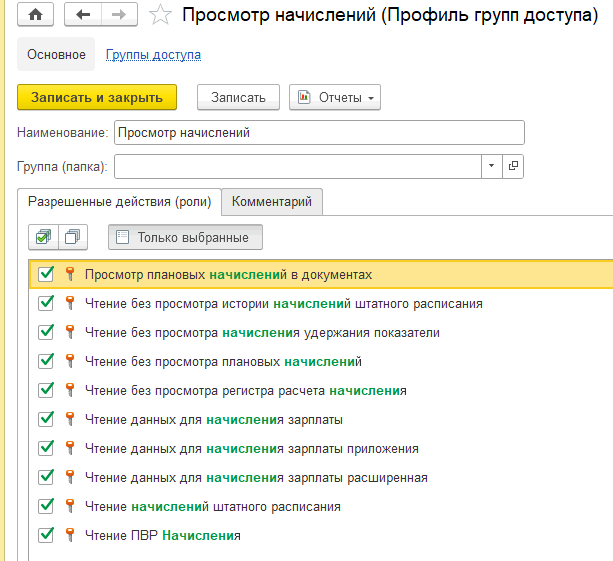Viewport: 613px width, 561px height.
Task: Select the Разрешенные действия (роли) tab
Action: pos(119,201)
